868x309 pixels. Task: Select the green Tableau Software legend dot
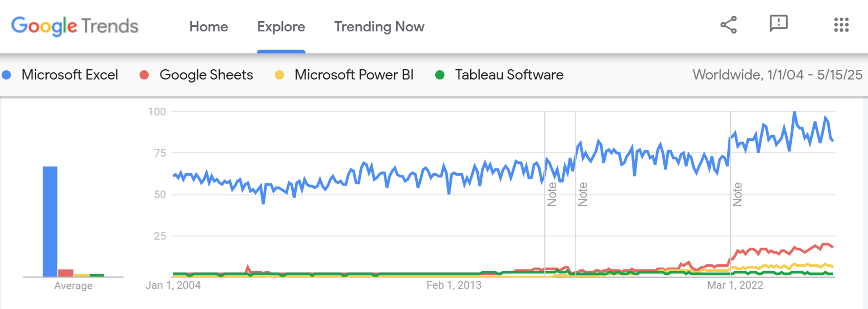pyautogui.click(x=441, y=75)
